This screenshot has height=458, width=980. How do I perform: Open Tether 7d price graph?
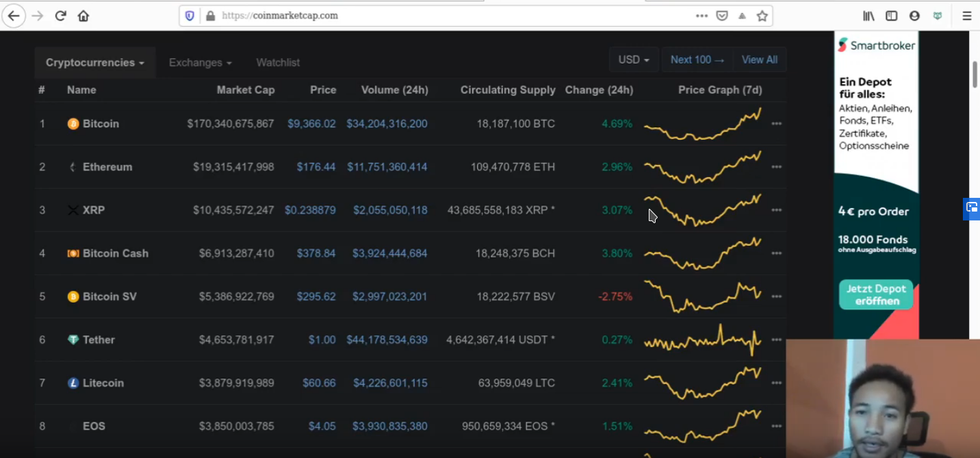pos(703,340)
